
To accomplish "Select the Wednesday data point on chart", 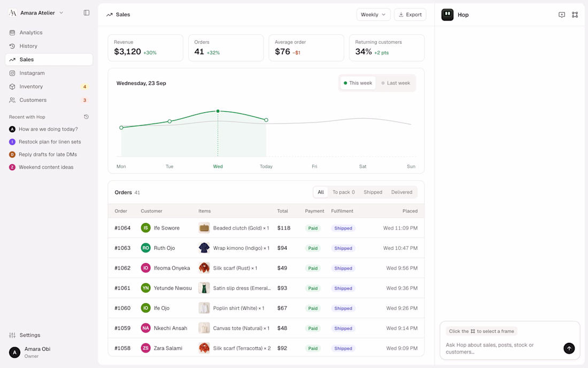I will (x=218, y=111).
